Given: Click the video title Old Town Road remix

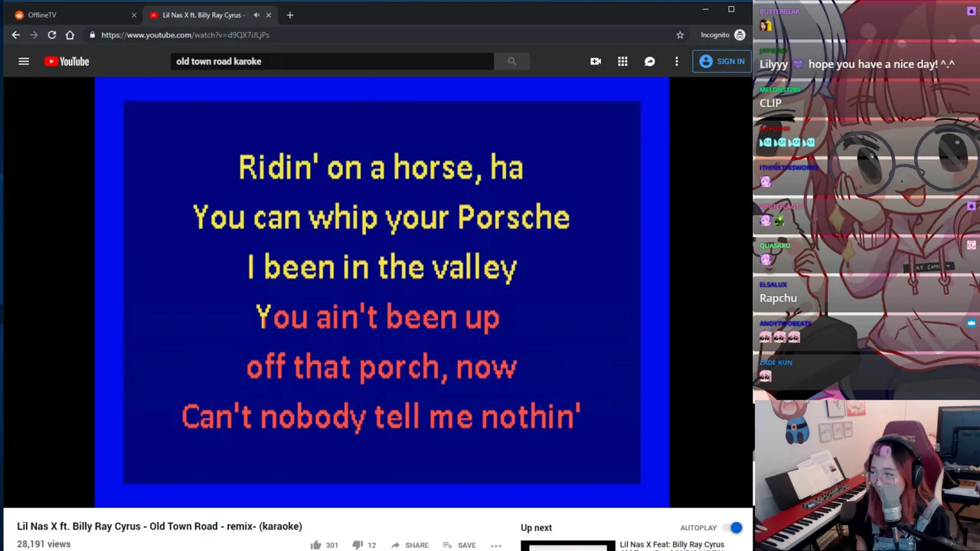Looking at the screenshot, I should tap(159, 526).
